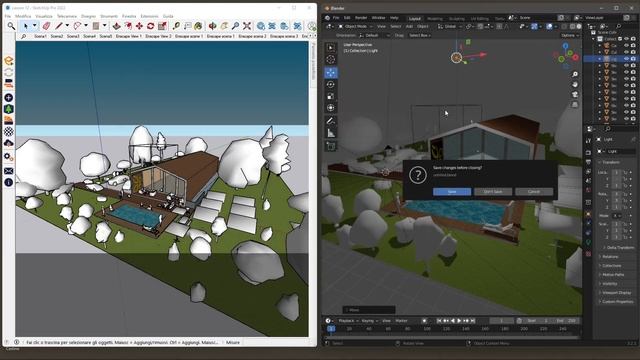
Task: Expand the Viewport Display panel
Action: tap(616, 293)
